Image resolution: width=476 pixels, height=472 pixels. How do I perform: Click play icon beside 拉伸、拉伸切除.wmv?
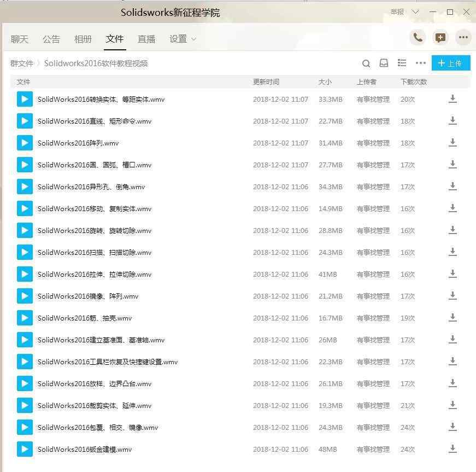[25, 274]
